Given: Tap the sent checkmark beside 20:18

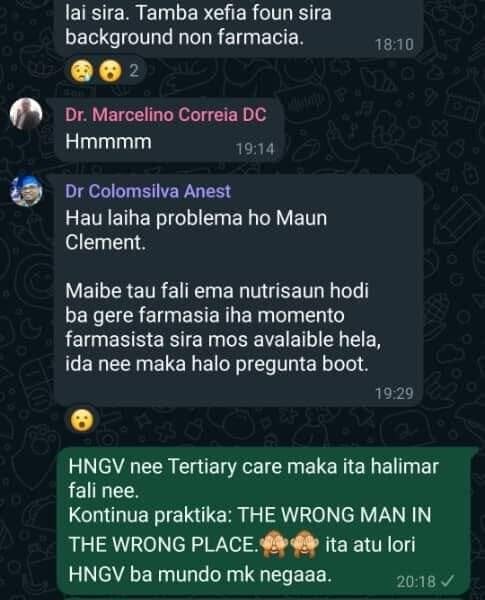Looking at the screenshot, I should pyautogui.click(x=447, y=582).
